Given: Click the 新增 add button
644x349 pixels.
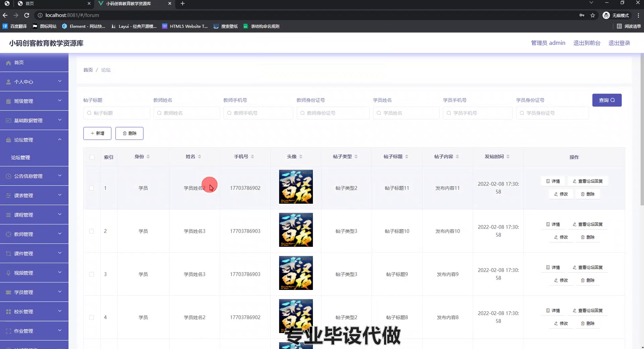Looking at the screenshot, I should coord(97,133).
